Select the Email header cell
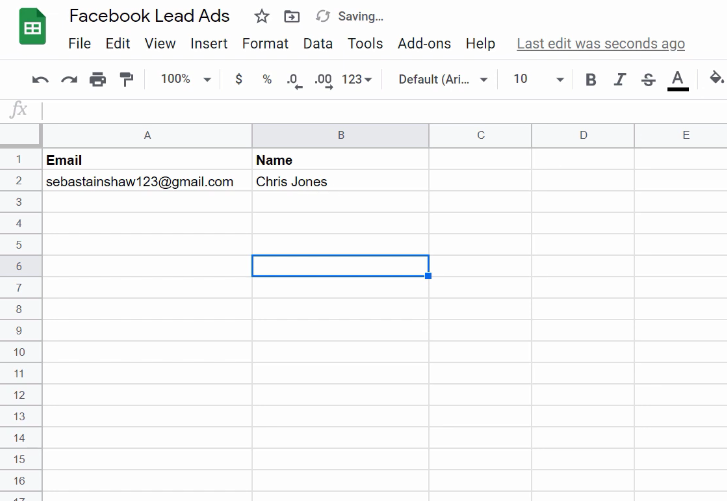 147,159
